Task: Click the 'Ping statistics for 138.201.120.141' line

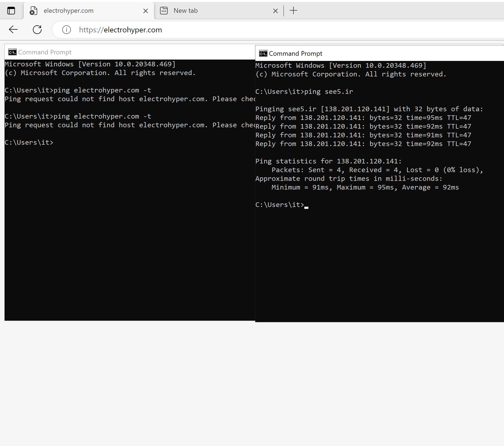Action: 328,161
